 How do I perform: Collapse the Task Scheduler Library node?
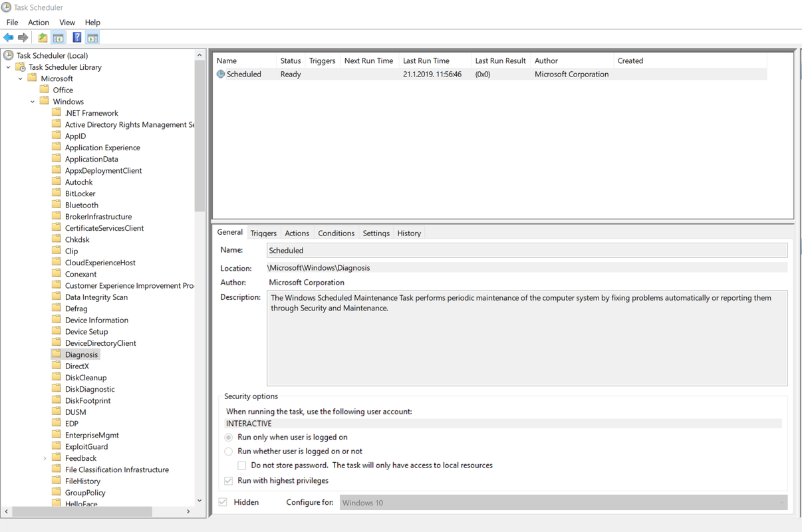tap(8, 67)
